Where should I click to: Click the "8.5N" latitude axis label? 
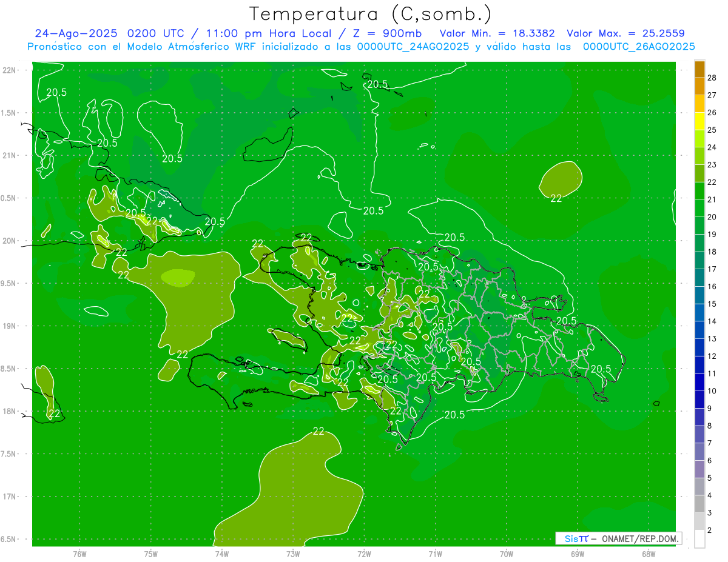point(8,369)
